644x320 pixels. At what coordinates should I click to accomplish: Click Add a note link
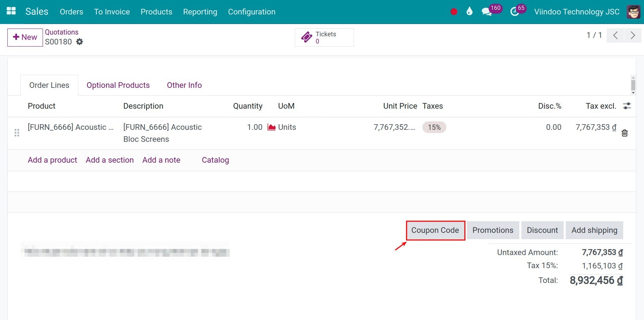pos(161,160)
